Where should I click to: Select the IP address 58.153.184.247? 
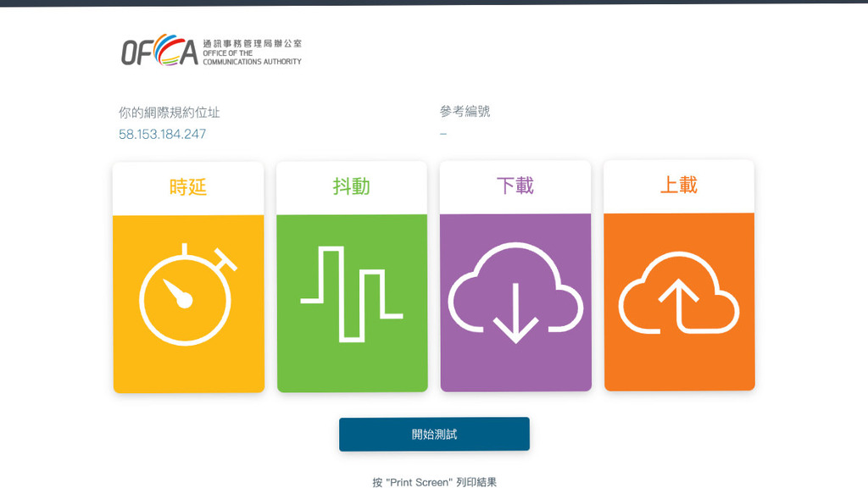[x=162, y=134]
